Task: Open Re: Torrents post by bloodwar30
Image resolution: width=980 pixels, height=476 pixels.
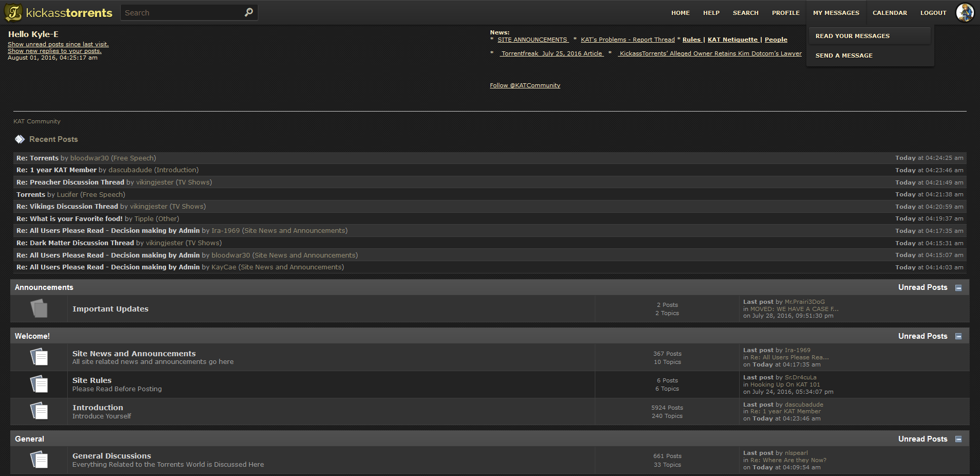Action: click(37, 158)
